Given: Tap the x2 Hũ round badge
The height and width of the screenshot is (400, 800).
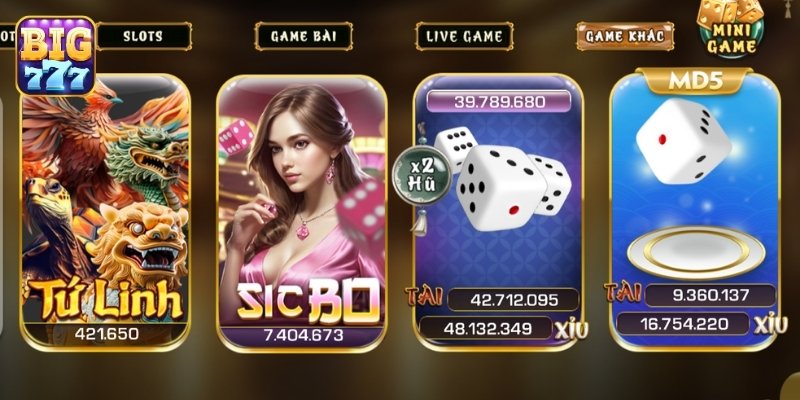Looking at the screenshot, I should coord(421,176).
